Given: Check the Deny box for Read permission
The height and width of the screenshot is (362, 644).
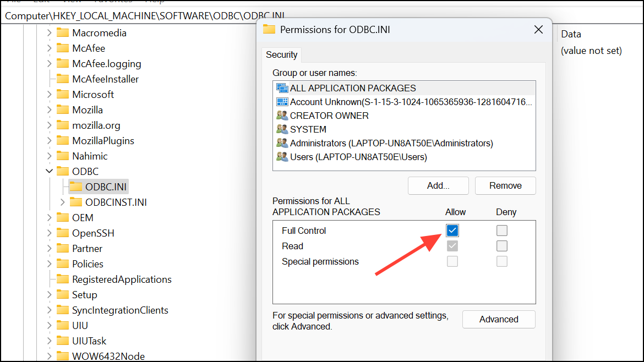Looking at the screenshot, I should click(x=501, y=246).
